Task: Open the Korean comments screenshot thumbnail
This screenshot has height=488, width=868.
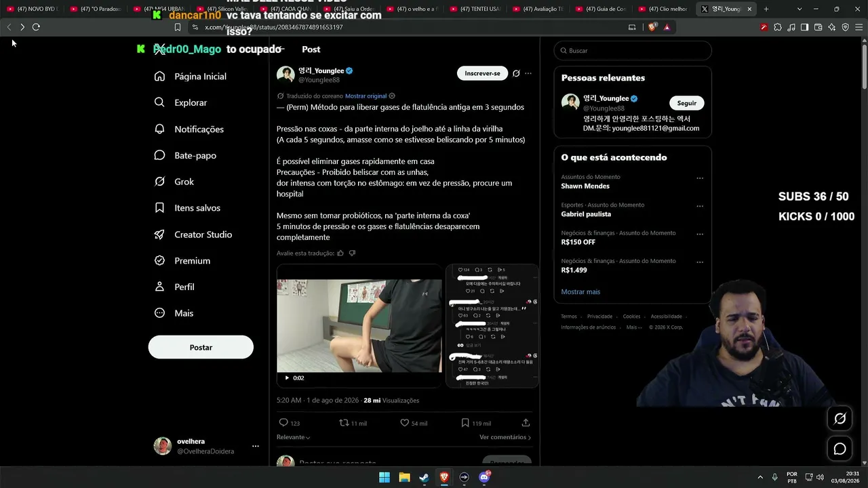Action: click(x=492, y=326)
